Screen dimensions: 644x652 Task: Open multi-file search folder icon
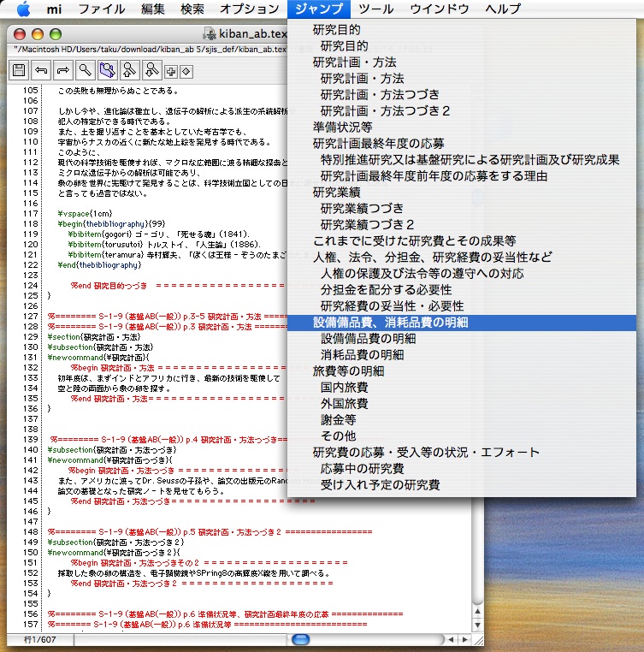pyautogui.click(x=107, y=70)
